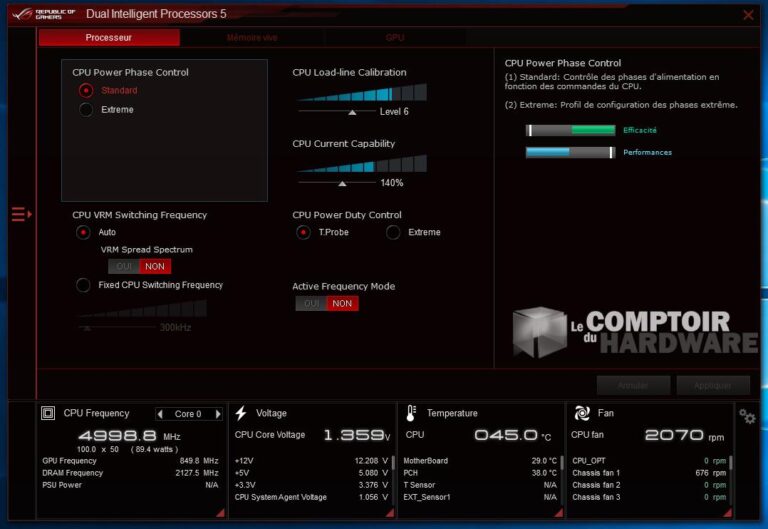This screenshot has width=768, height=529.
Task: Click the Performances indicator bar
Action: tap(571, 152)
